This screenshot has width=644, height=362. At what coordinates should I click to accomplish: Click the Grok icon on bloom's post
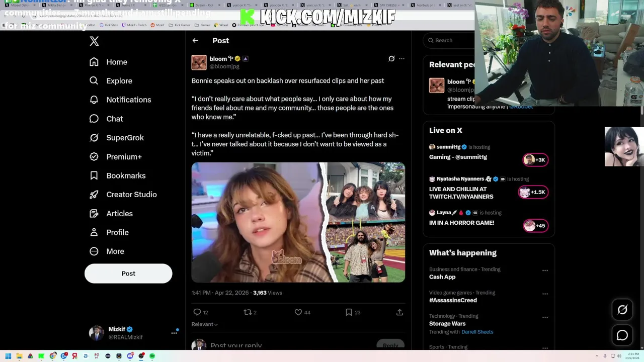pos(391,59)
